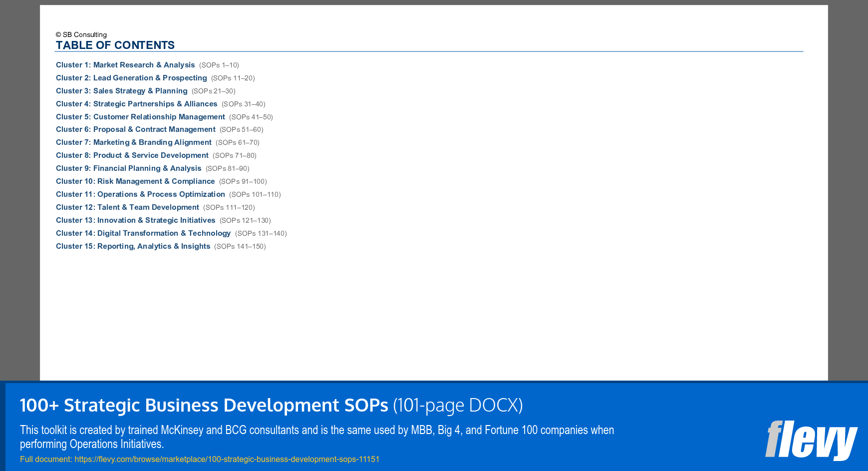Click the SB Consulting copyright text

[81, 34]
